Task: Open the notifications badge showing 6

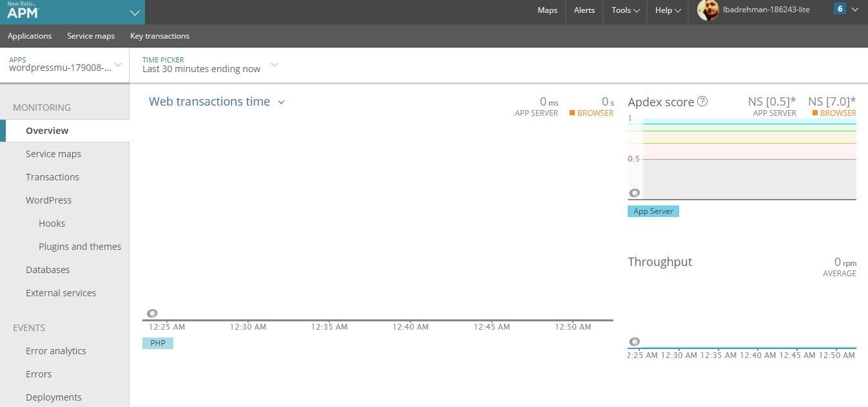Action: (x=839, y=9)
